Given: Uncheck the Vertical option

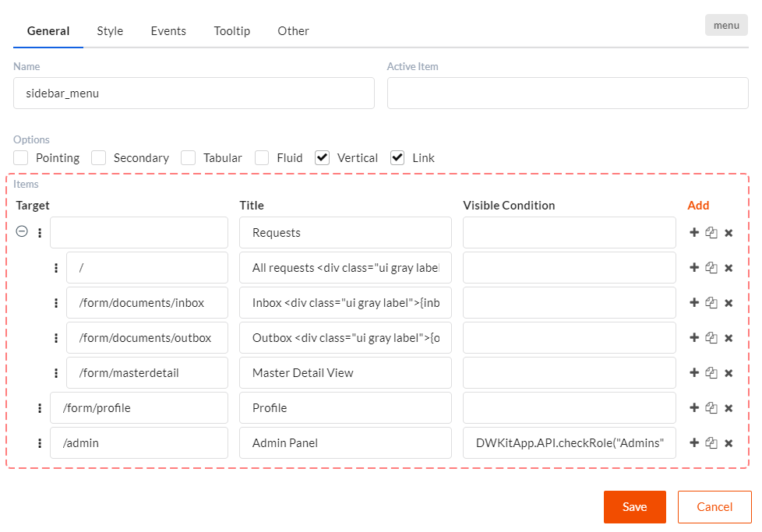Looking at the screenshot, I should [x=323, y=158].
